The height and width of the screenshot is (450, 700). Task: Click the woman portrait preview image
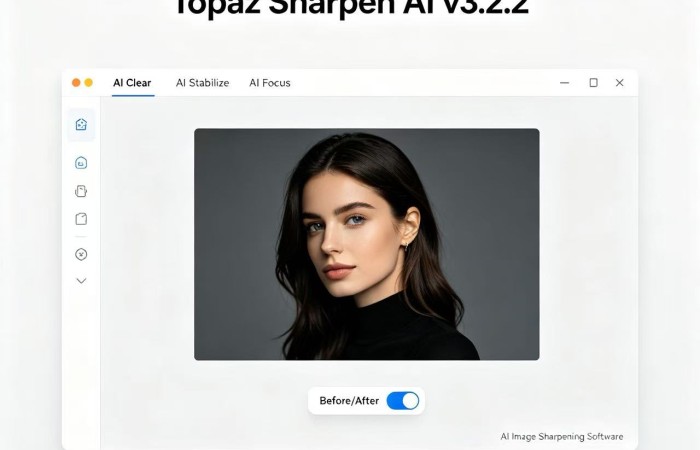pos(367,244)
